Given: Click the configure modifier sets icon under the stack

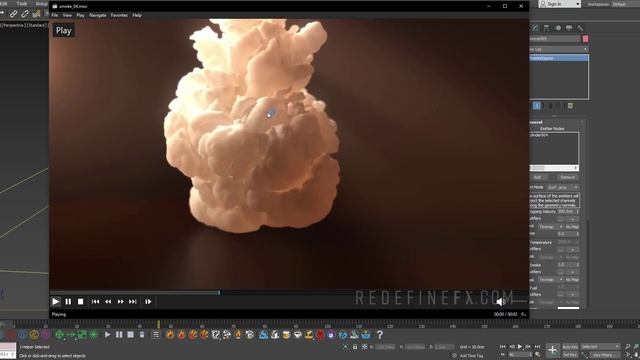Looking at the screenshot, I should (x=570, y=106).
